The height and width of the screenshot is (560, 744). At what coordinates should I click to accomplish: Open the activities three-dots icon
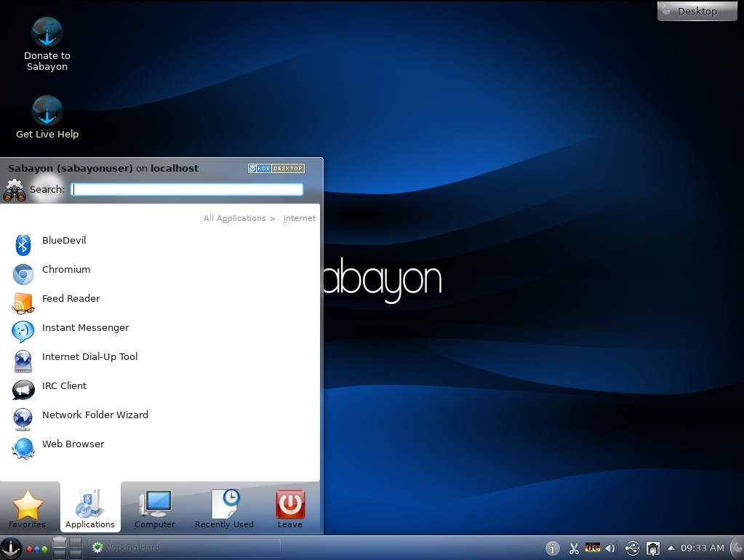[36, 549]
